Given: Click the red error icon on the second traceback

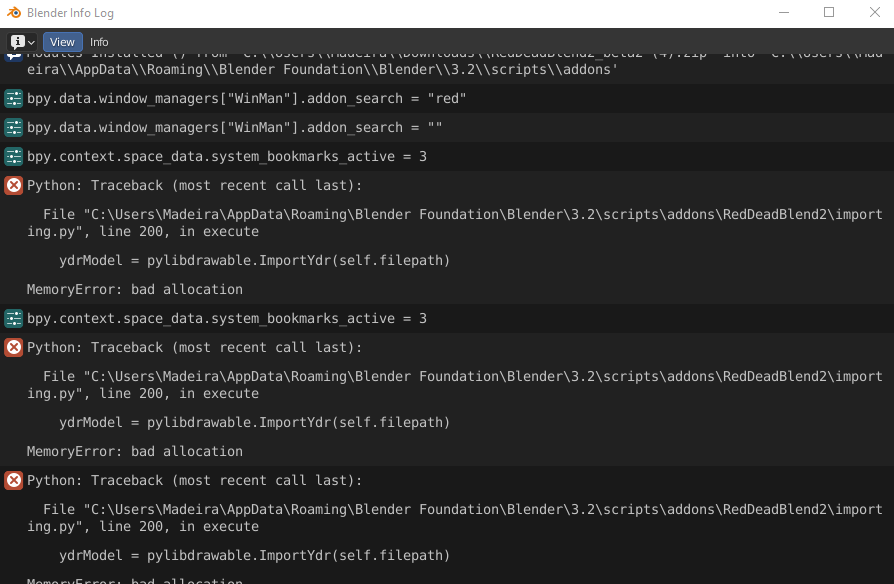Looking at the screenshot, I should 14,347.
